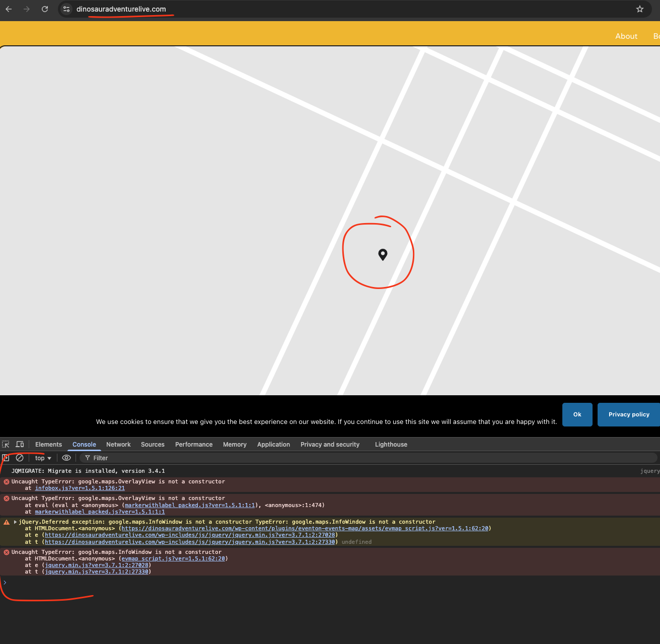This screenshot has height=644, width=660.
Task: Switch to the Elements tab
Action: pos(48,444)
